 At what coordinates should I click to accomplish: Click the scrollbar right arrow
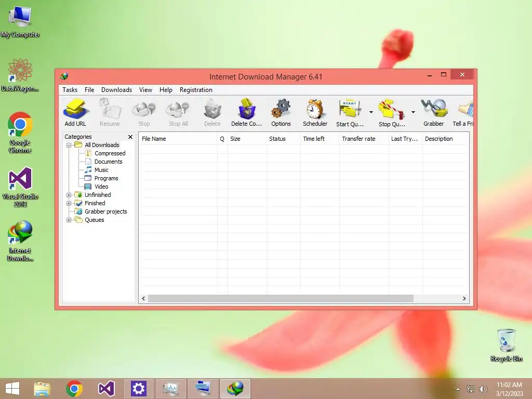click(x=464, y=299)
